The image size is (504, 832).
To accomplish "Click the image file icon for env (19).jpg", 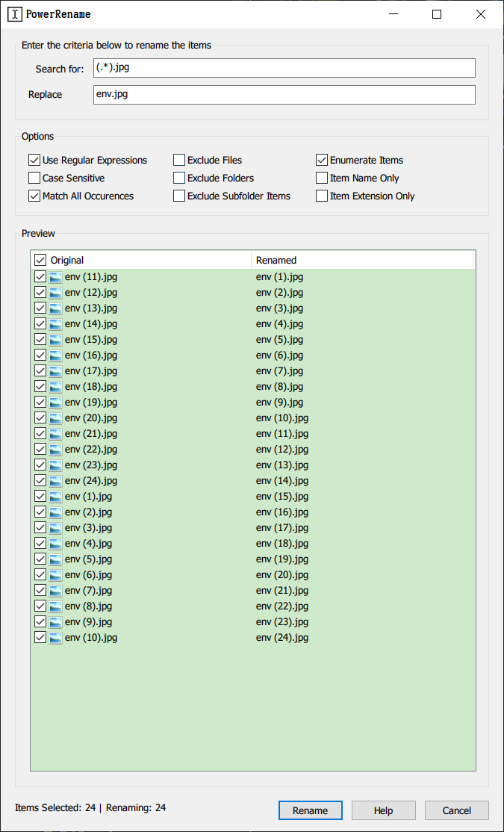I will [55, 403].
